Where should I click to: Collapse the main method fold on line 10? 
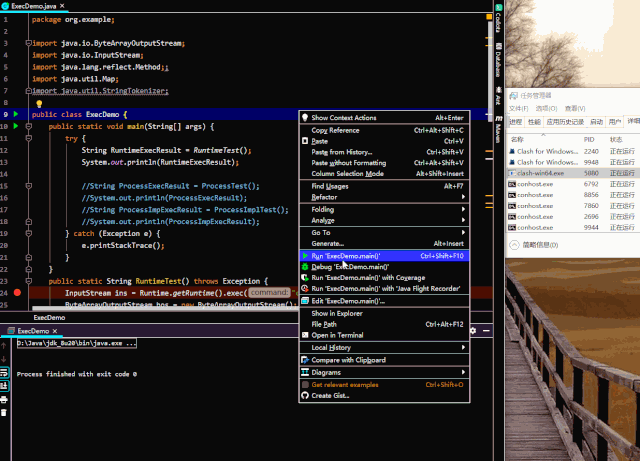tap(29, 126)
